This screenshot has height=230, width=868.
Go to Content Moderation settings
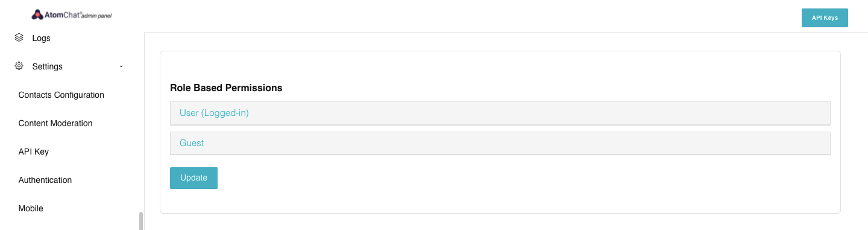click(55, 123)
